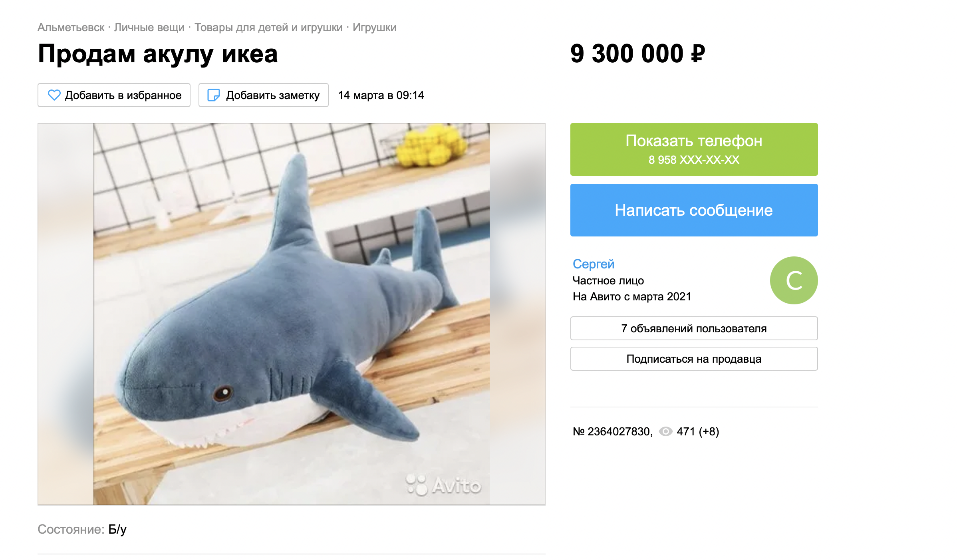The image size is (957, 560).
Task: Open the shark toy photo
Action: [292, 314]
